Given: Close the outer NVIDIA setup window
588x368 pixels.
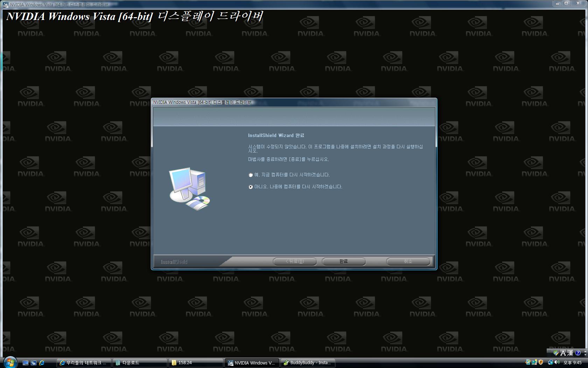Looking at the screenshot, I should (x=578, y=3).
